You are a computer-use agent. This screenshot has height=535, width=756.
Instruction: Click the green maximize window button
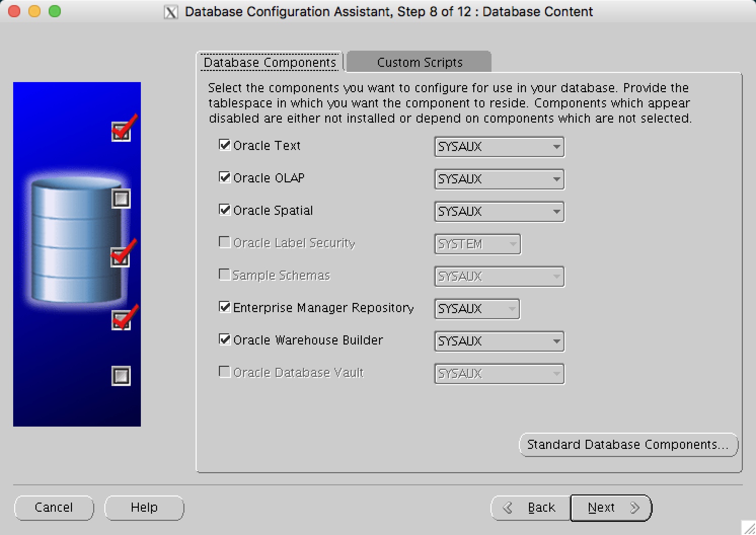(55, 11)
